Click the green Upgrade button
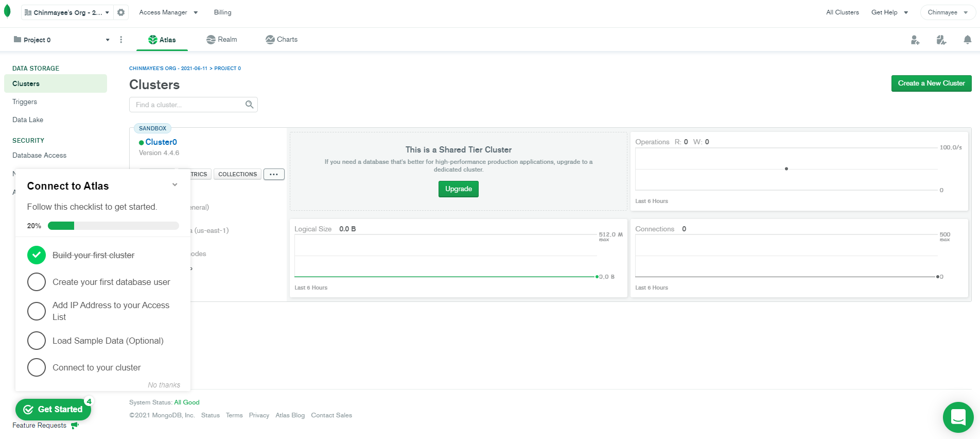980x439 pixels. (x=458, y=189)
